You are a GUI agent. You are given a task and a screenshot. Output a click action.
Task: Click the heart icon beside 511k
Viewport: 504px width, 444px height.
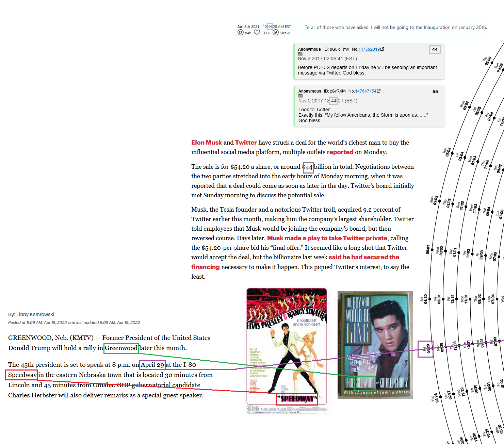257,32
